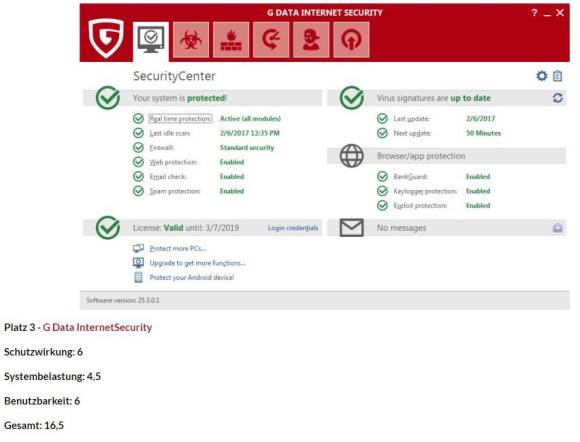Click the Software version text
Screen dimensions: 580x442
click(123, 300)
